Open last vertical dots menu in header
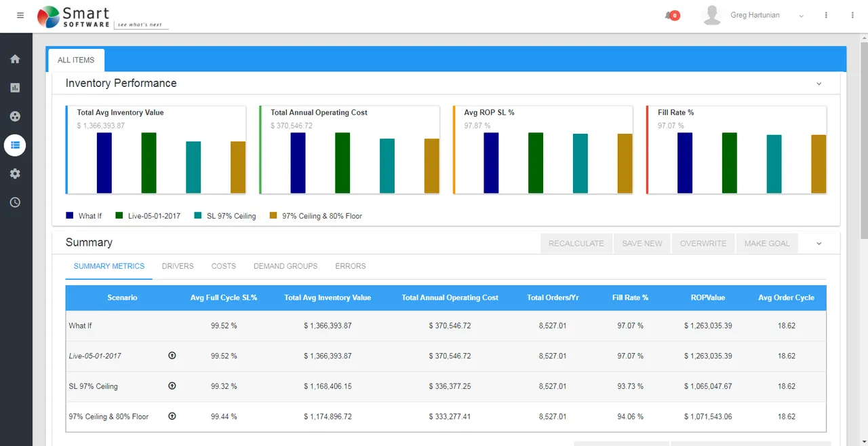Screen dimensions: 868x446 tap(852, 16)
